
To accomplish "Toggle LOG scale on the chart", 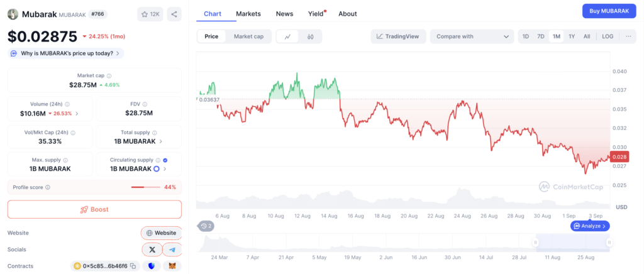I will pyautogui.click(x=608, y=36).
